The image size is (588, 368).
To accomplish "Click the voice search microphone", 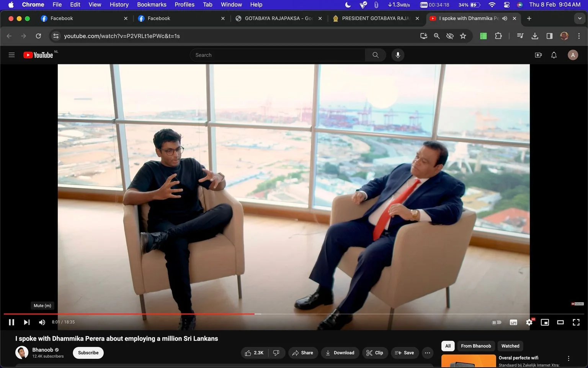I will (x=398, y=55).
